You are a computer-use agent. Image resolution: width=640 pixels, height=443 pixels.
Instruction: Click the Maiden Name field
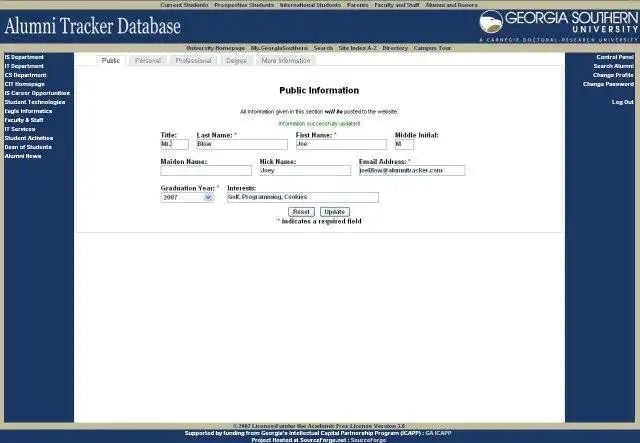click(205, 171)
